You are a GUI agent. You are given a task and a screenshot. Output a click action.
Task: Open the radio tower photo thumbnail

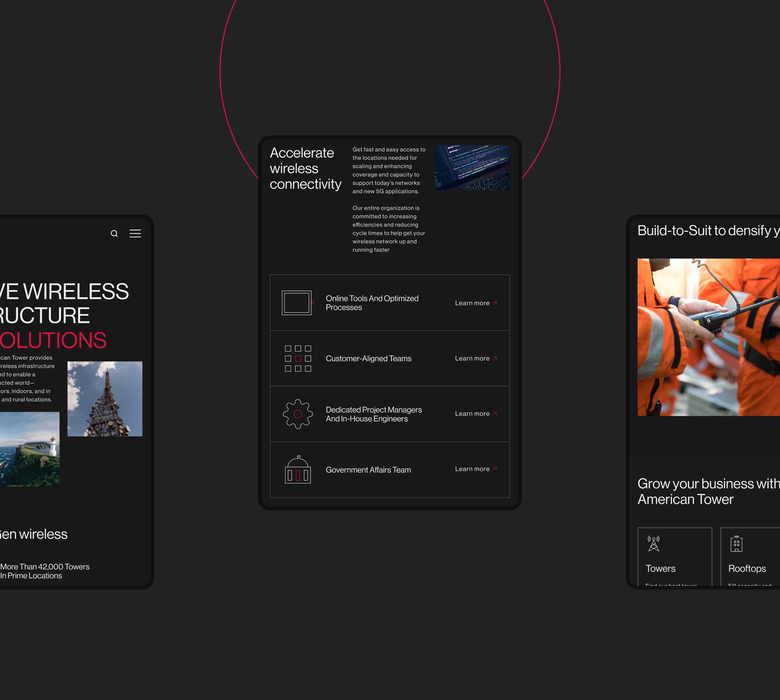click(105, 399)
